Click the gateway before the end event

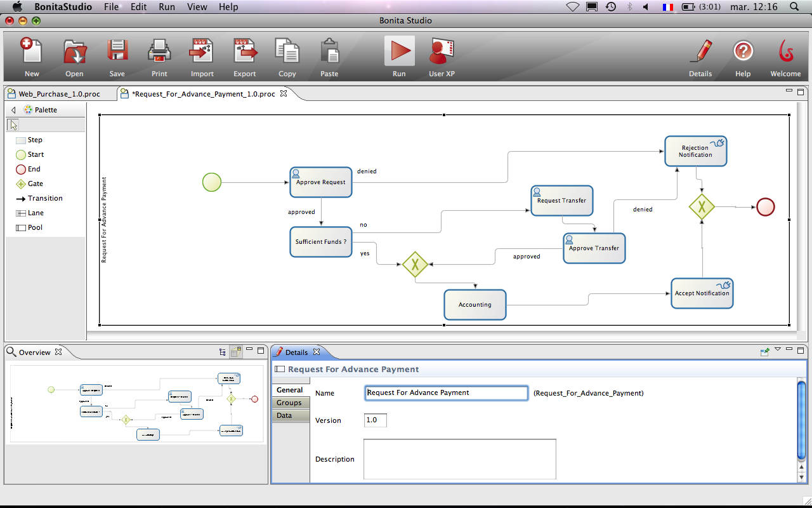coord(702,207)
